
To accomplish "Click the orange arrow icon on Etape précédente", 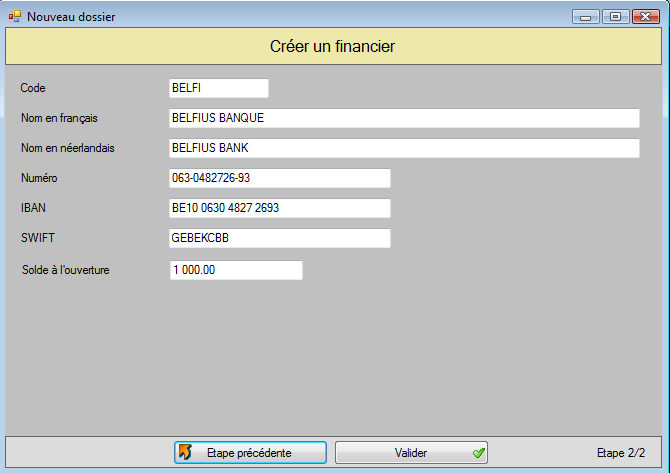I will point(185,453).
